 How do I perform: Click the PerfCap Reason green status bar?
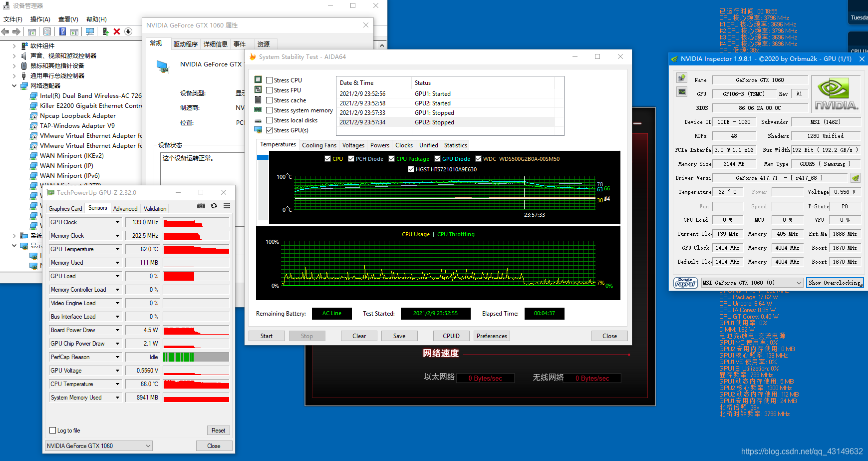pos(196,357)
